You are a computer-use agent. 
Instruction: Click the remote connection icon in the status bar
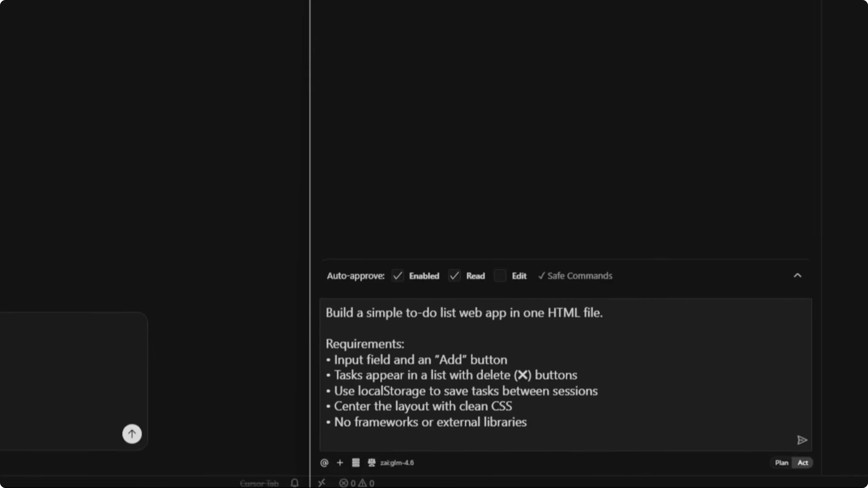[x=322, y=483]
